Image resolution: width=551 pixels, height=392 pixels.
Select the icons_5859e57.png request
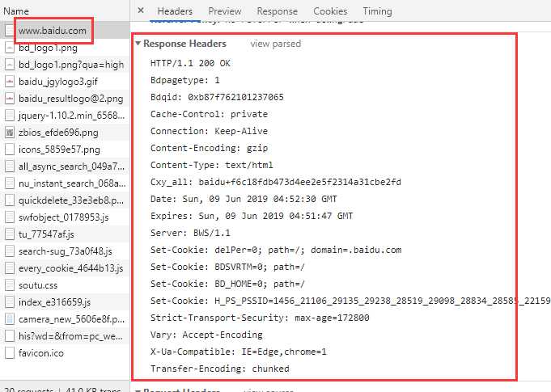(59, 150)
